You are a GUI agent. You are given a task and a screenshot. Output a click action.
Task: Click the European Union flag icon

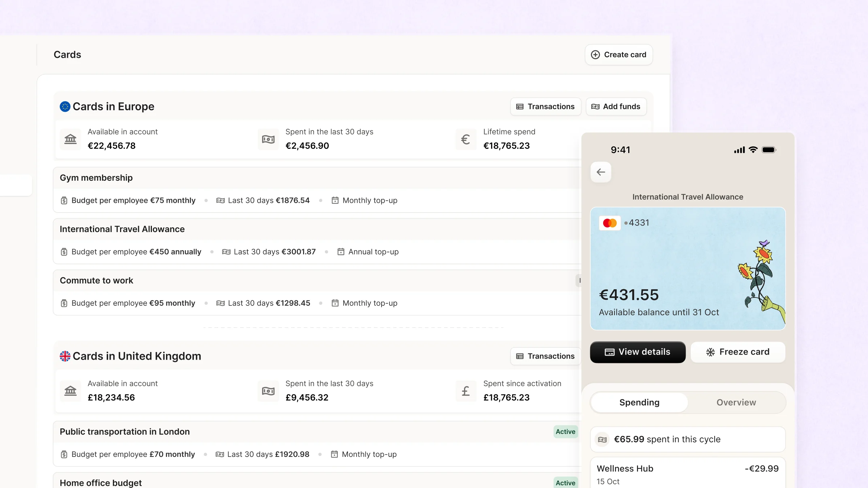pos(65,107)
